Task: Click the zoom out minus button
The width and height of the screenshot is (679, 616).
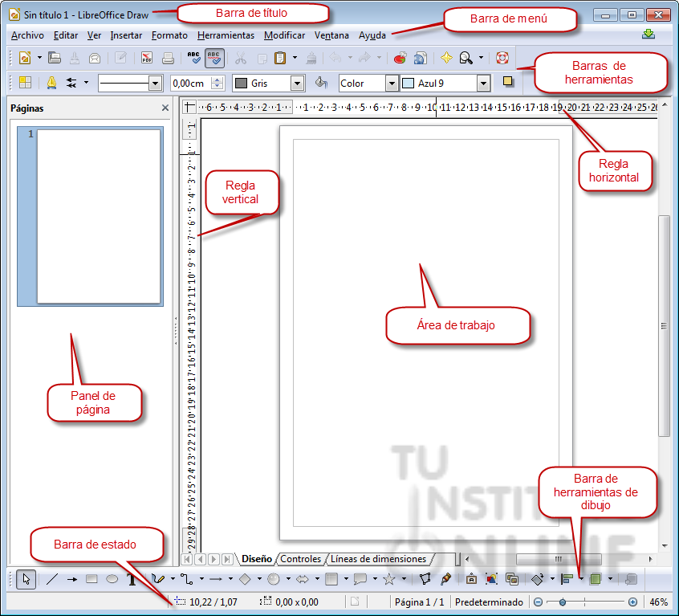Action: [x=538, y=602]
